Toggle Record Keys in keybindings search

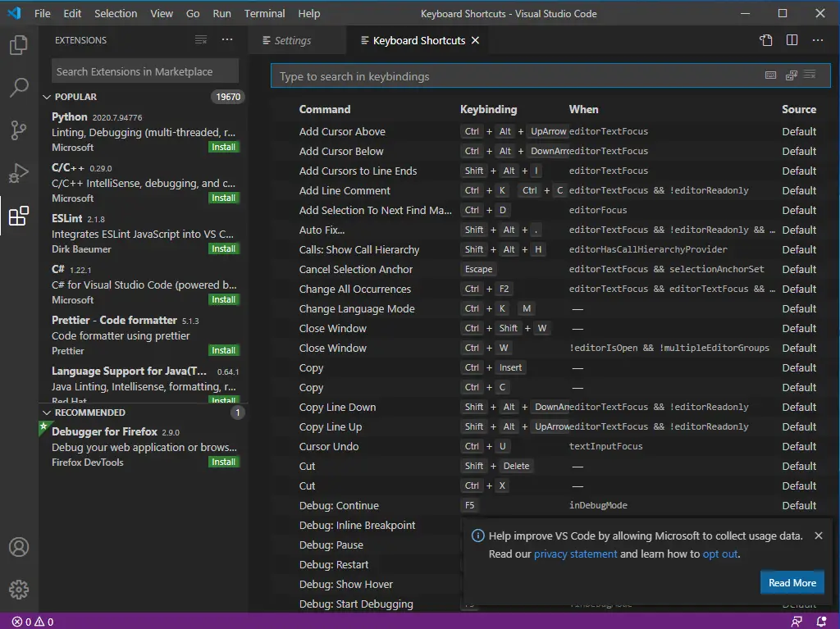[x=770, y=75]
